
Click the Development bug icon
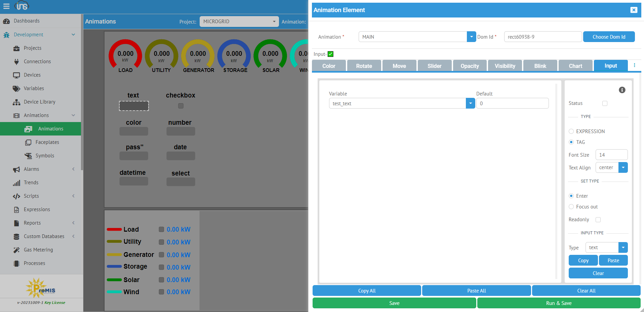click(6, 35)
